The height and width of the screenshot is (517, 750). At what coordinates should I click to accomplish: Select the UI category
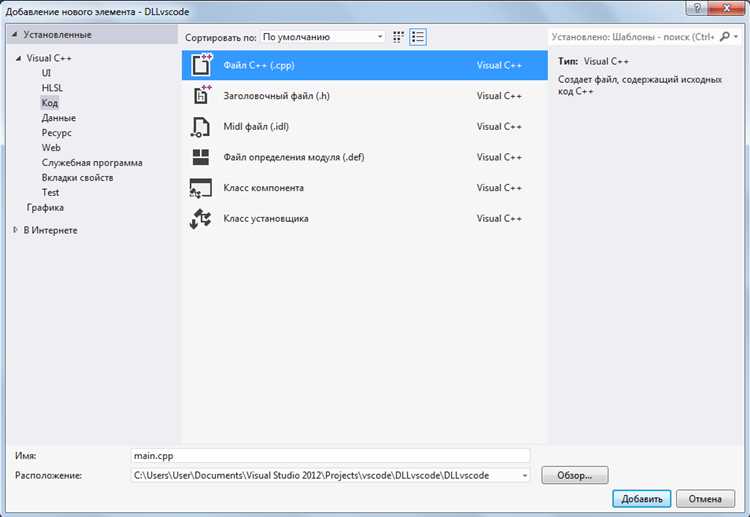point(46,73)
